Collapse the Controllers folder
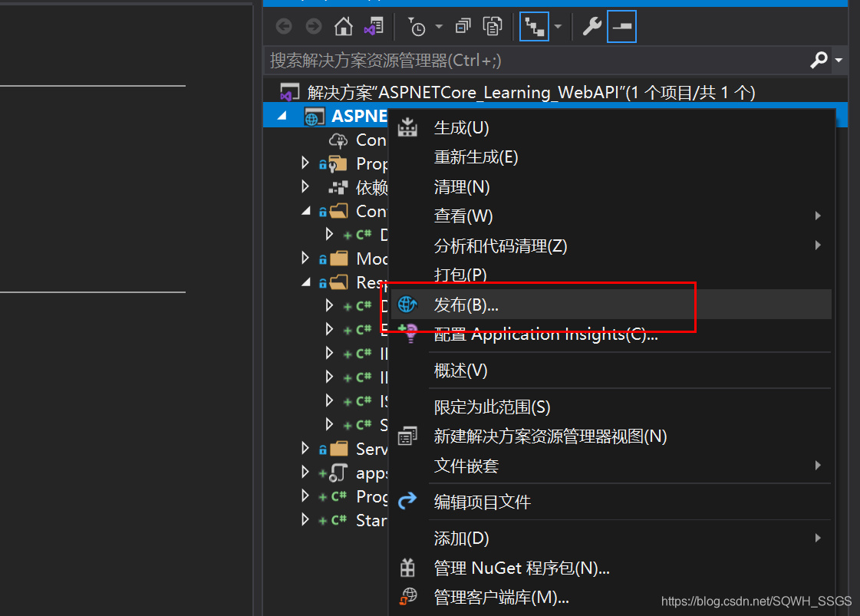The width and height of the screenshot is (860, 616). [x=306, y=211]
